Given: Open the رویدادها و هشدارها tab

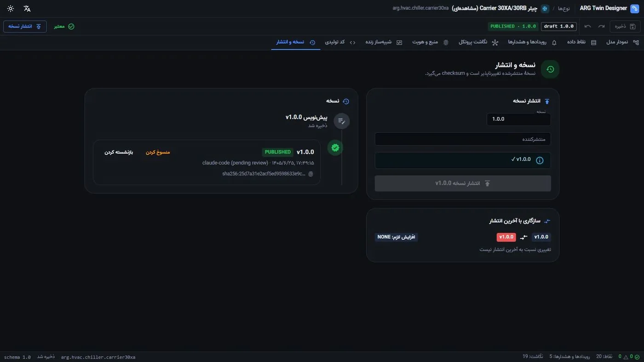Looking at the screenshot, I should click(x=532, y=42).
